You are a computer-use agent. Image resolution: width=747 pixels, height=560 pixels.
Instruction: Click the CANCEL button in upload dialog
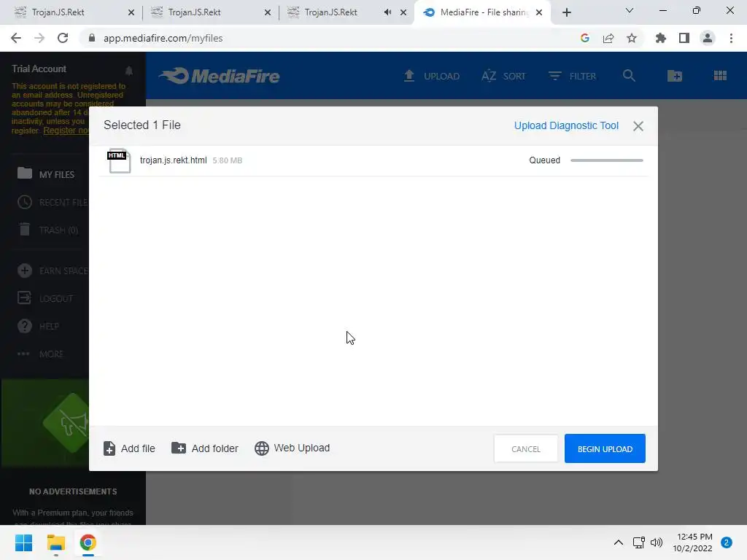[x=525, y=448]
